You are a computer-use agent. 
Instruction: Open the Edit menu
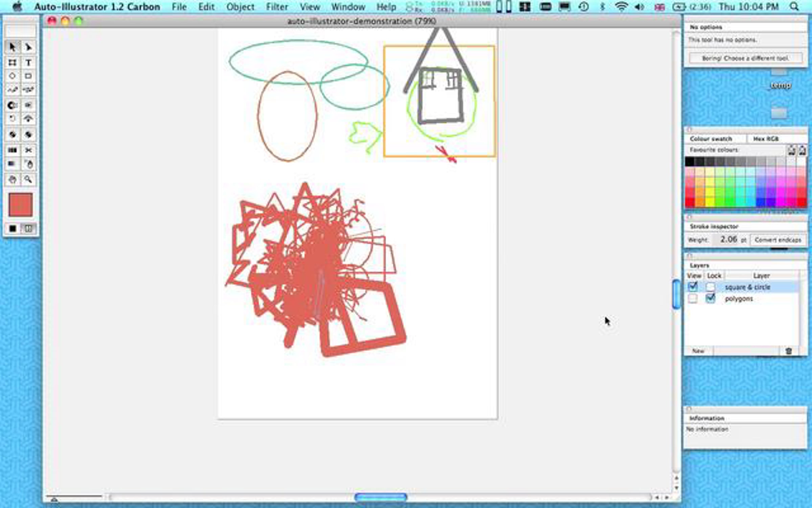coord(206,7)
